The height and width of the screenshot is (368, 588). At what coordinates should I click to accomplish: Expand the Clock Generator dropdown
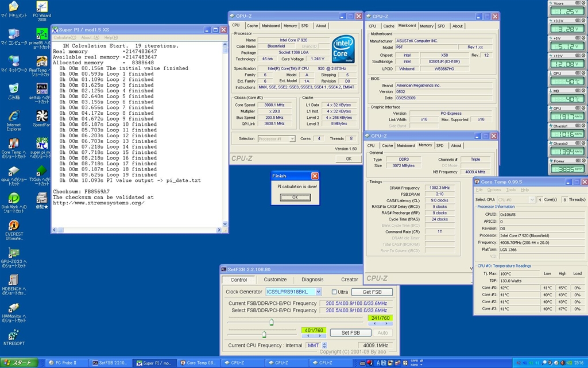point(319,292)
